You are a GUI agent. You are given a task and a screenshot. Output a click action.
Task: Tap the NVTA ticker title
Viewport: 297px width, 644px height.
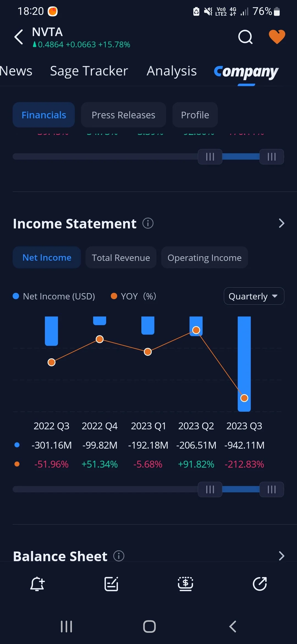[x=47, y=32]
